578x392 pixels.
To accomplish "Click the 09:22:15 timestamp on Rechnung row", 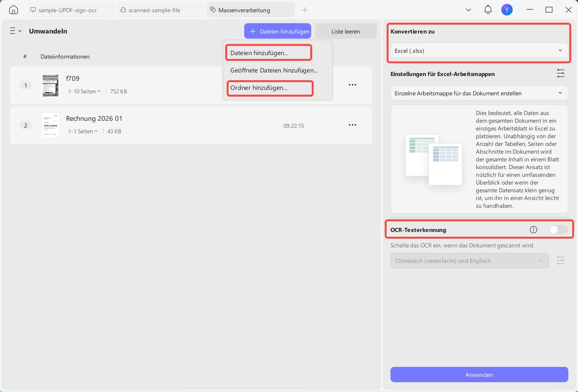I will pyautogui.click(x=294, y=126).
